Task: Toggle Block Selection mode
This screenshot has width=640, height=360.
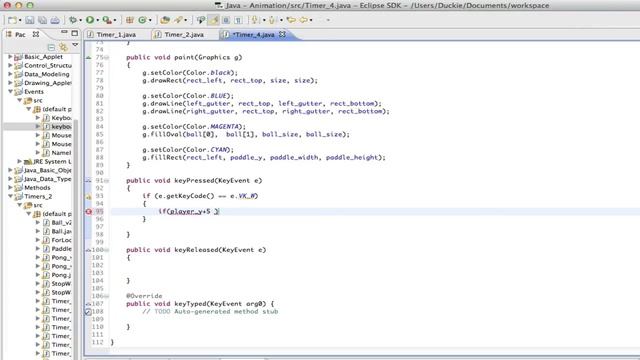Action: (226, 20)
